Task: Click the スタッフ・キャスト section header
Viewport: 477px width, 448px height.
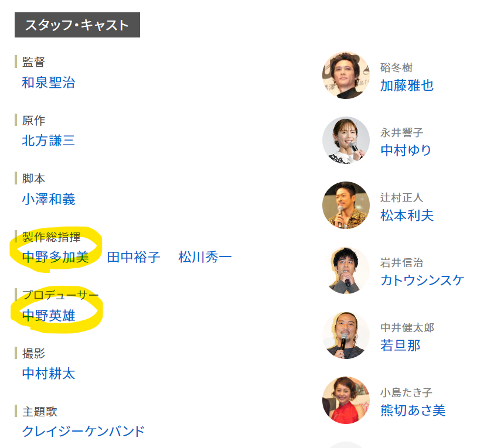Action: pos(77,25)
